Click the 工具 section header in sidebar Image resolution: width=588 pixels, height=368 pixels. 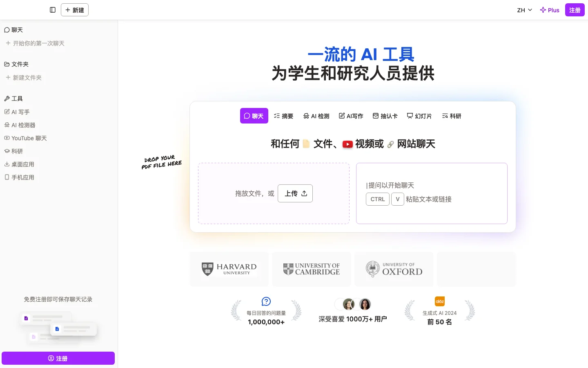[14, 99]
